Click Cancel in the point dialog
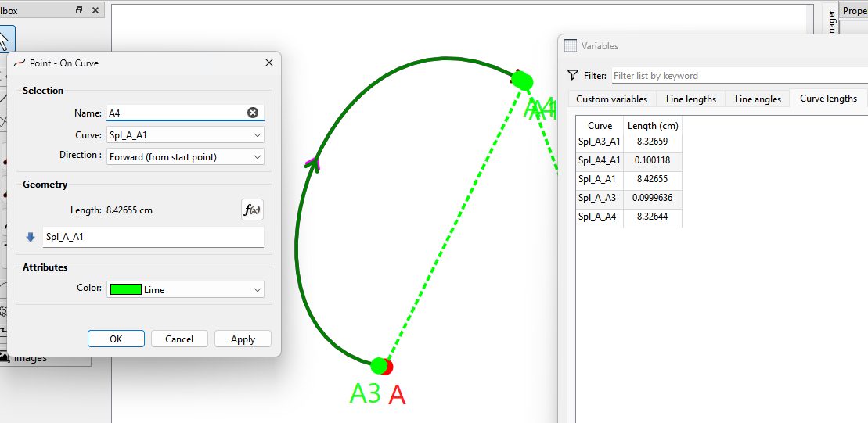 click(x=179, y=339)
